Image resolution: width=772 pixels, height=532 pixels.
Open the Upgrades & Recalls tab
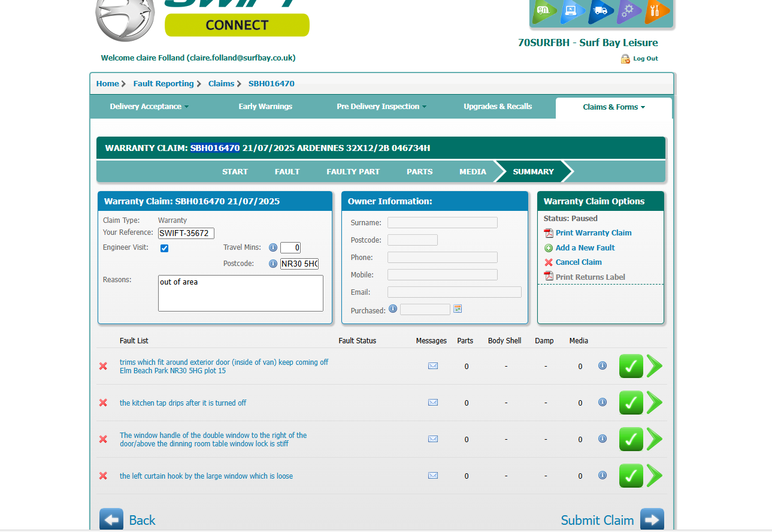pos(498,107)
